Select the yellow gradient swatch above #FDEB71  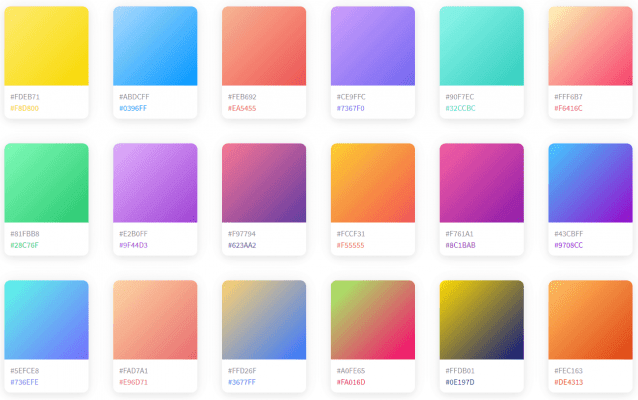(x=46, y=46)
